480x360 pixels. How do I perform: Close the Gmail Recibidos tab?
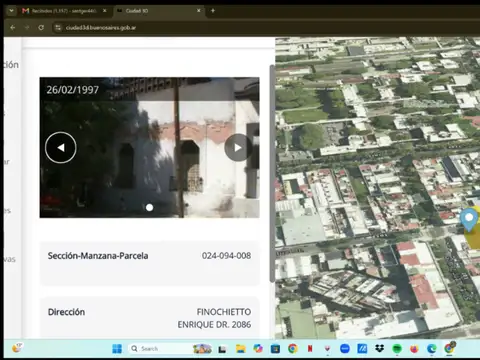coord(105,11)
